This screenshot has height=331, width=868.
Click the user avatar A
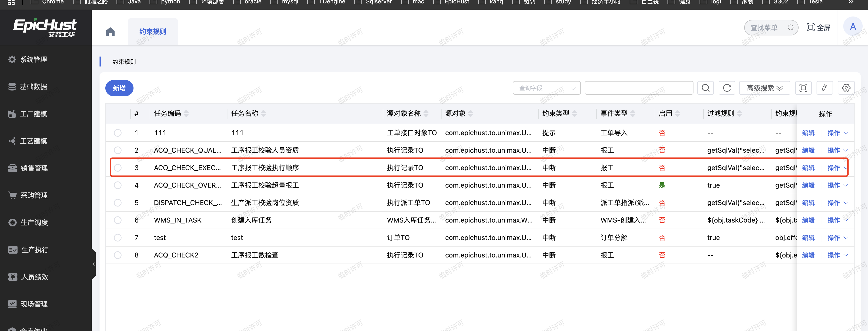tap(852, 27)
